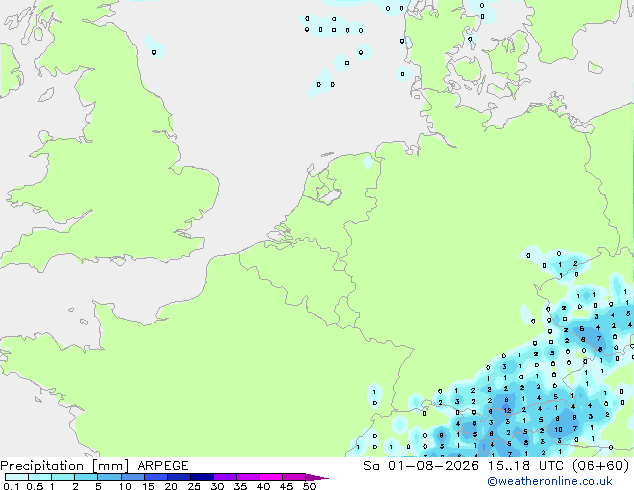Click the 'ARPEGE' model name label
The height and width of the screenshot is (490, 634).
click(x=163, y=466)
